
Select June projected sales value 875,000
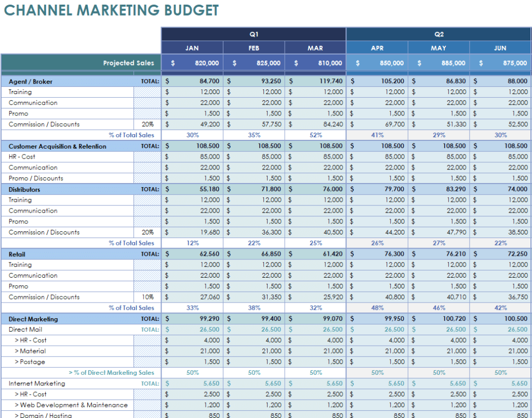pyautogui.click(x=500, y=63)
